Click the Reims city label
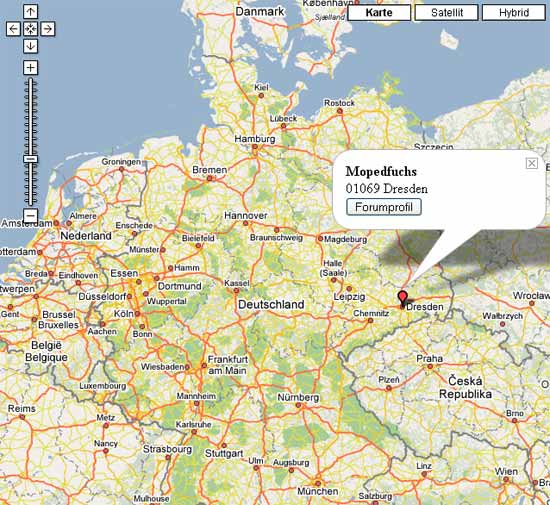Screen dimensions: 550x505 point(22,408)
